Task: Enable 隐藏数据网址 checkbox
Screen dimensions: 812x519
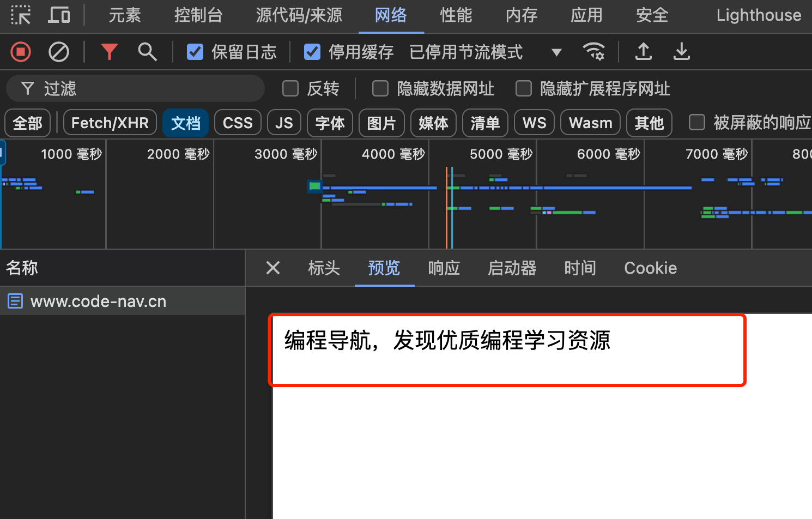Action: 380,88
